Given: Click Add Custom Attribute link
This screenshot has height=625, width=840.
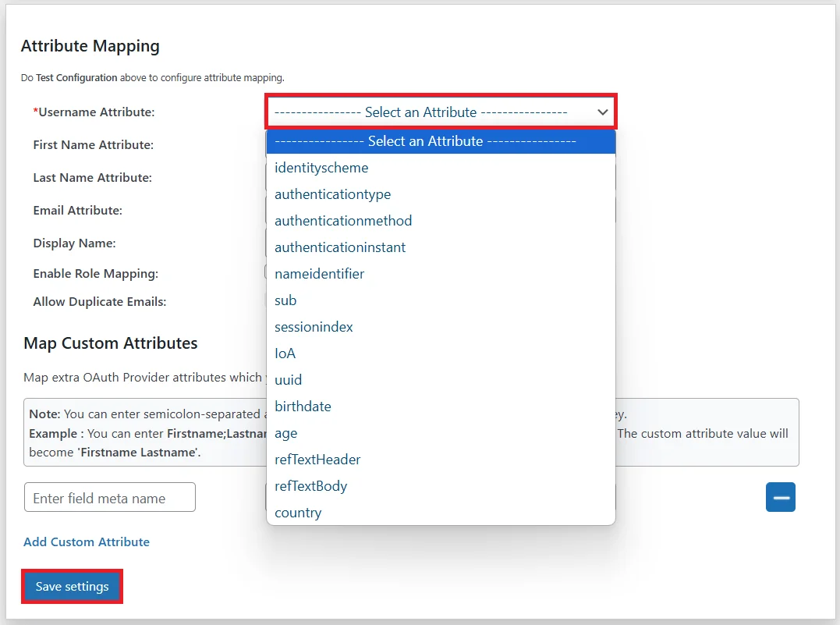Looking at the screenshot, I should [87, 542].
